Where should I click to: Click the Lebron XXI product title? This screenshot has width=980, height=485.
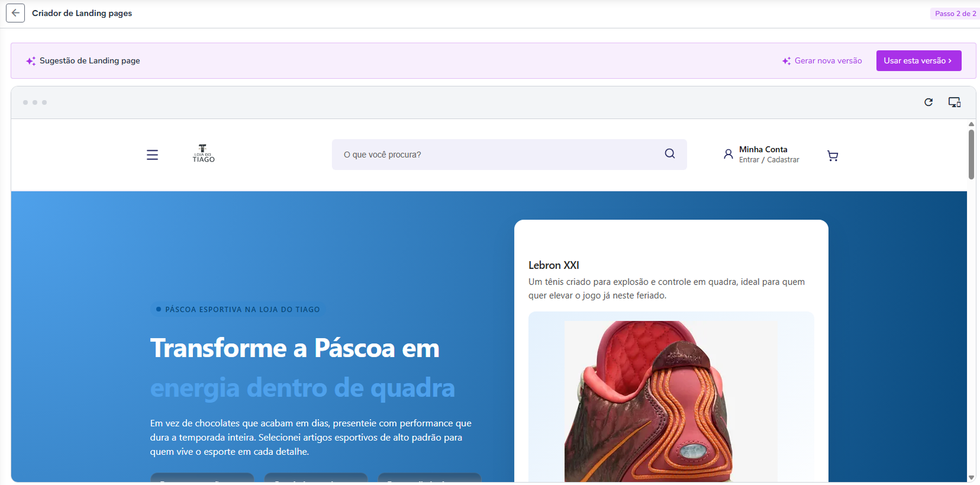tap(554, 265)
